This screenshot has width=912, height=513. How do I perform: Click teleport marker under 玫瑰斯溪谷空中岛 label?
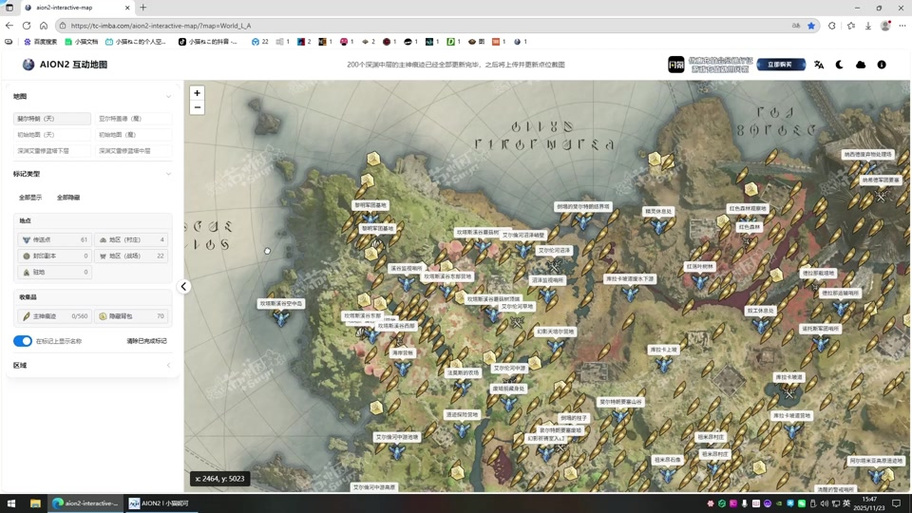pyautogui.click(x=281, y=318)
